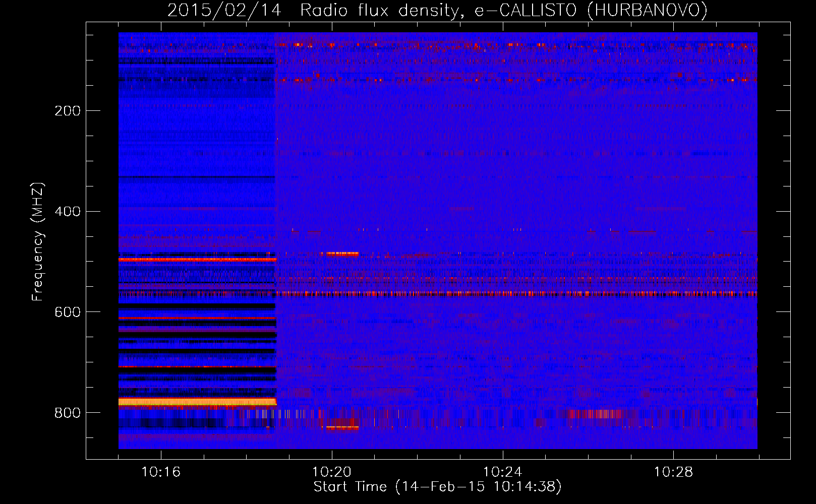This screenshot has width=816, height=504.
Task: Click the 10:28 time tick label
Action: (x=674, y=472)
